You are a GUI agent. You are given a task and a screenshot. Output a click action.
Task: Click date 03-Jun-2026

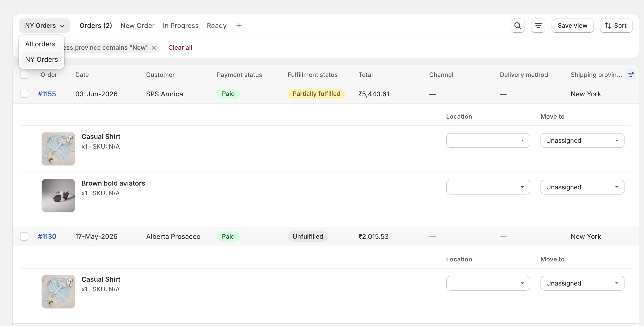(96, 94)
